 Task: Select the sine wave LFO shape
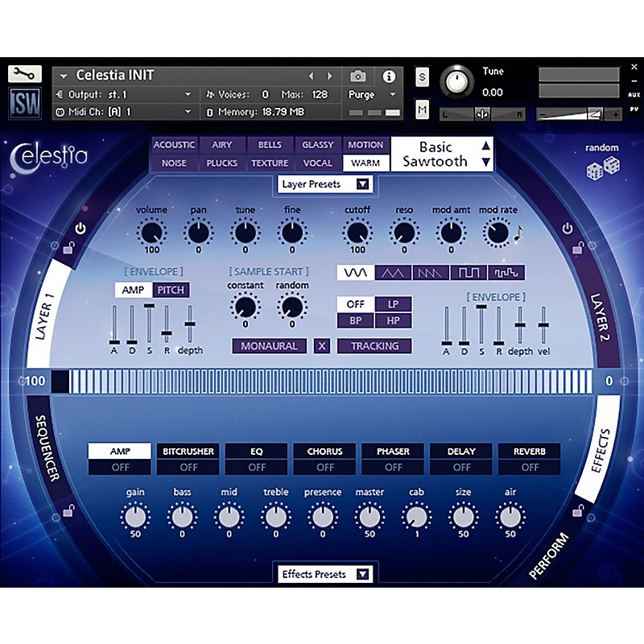(355, 273)
